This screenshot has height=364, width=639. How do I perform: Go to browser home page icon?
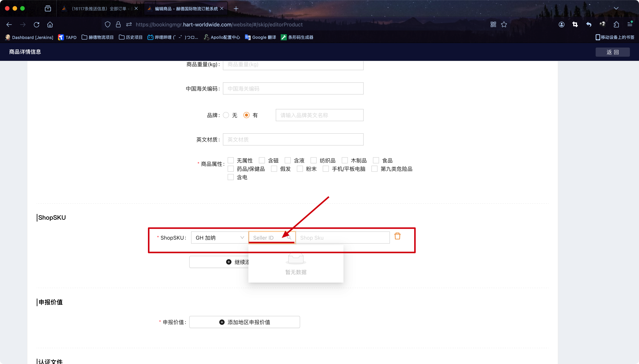(50, 25)
